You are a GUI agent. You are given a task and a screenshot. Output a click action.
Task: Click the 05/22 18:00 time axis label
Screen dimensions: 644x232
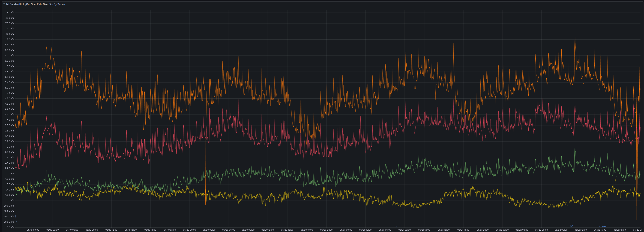[619, 230]
